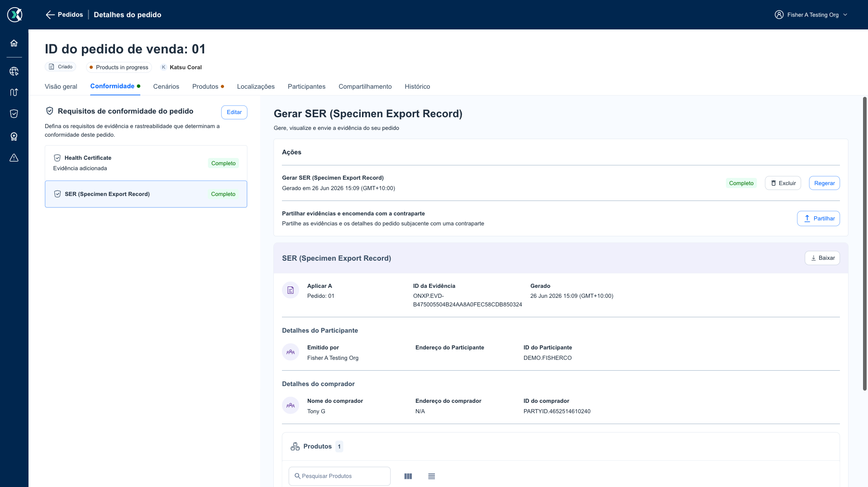This screenshot has width=868, height=487.
Task: Expand the Fisher A Testing Org menu
Action: (811, 14)
